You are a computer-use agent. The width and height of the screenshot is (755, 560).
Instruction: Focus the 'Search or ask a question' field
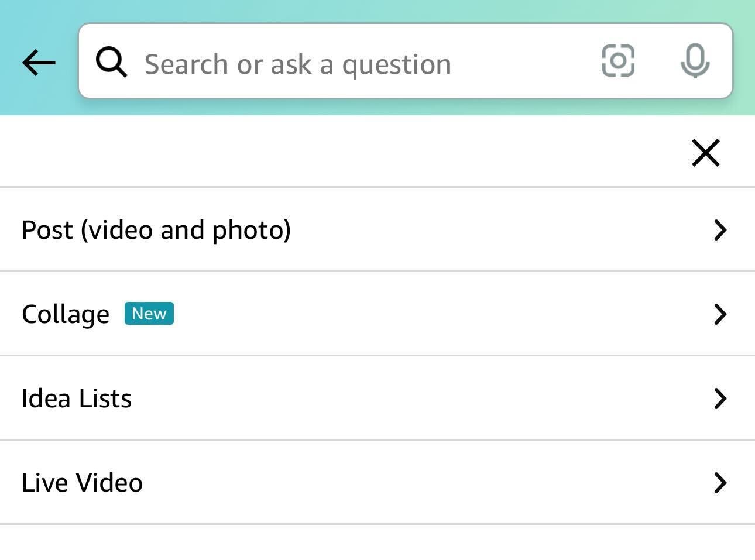click(297, 64)
